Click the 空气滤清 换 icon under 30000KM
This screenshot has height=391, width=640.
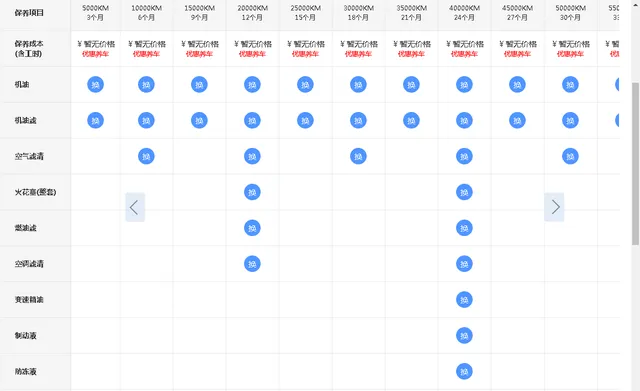(358, 156)
